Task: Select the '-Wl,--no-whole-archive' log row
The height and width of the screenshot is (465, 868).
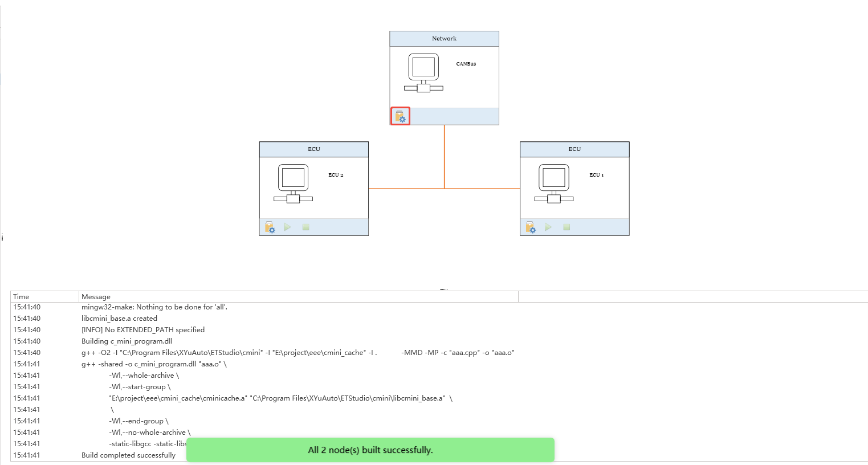Action: (x=439, y=433)
